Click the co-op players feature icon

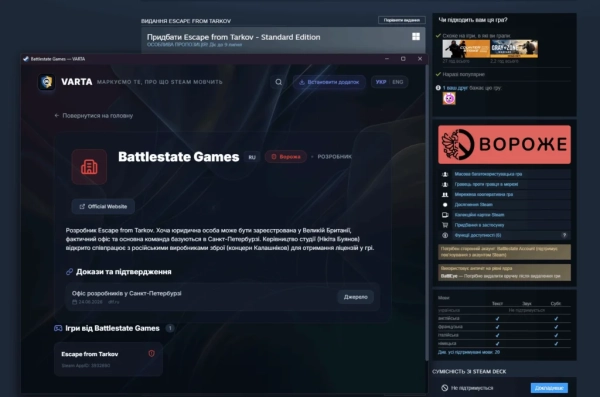445,194
